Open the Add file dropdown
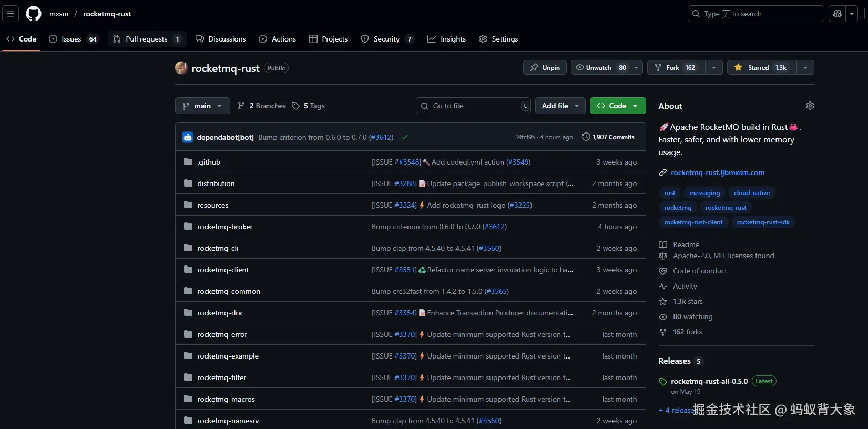This screenshot has width=868, height=429. pyautogui.click(x=560, y=106)
